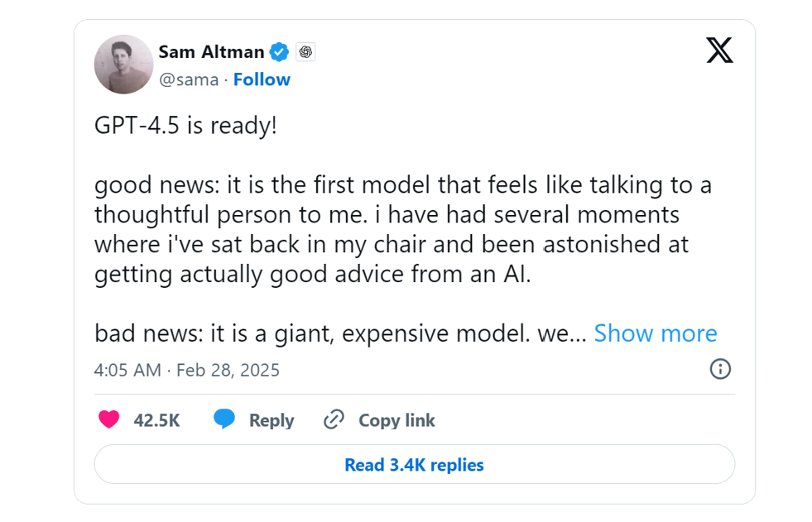Click the X logo in the tweet corner

pos(719,50)
